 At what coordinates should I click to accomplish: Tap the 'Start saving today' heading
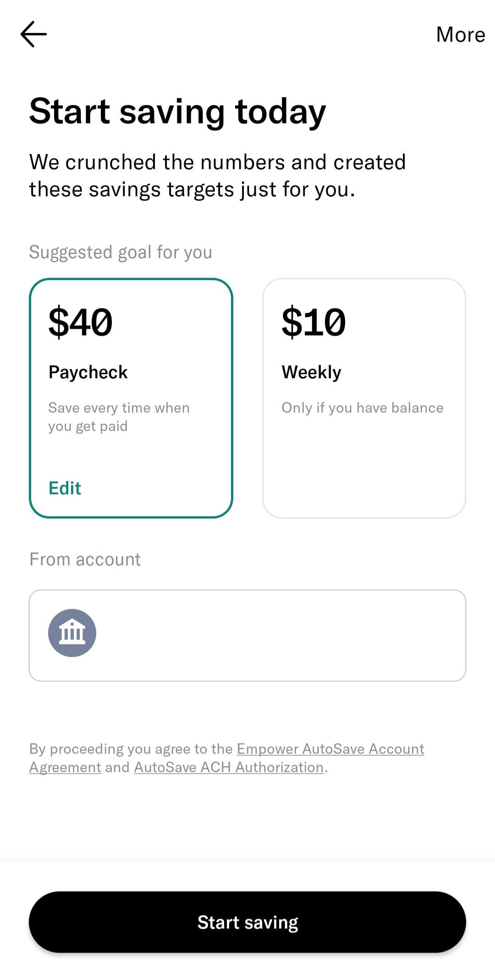tap(177, 111)
